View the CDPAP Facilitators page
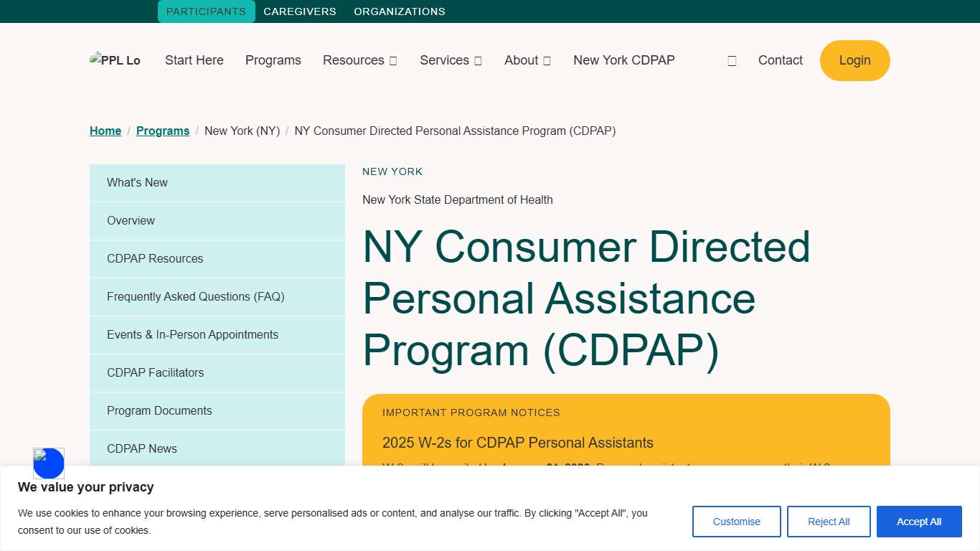Viewport: 980px width, 551px height. [155, 372]
